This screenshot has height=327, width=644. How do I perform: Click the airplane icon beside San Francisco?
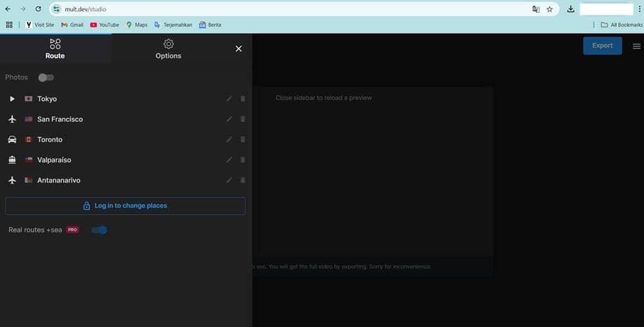click(12, 119)
